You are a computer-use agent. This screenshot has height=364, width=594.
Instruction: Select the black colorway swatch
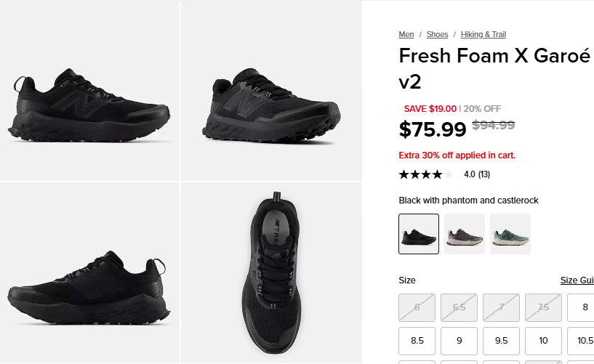[419, 234]
